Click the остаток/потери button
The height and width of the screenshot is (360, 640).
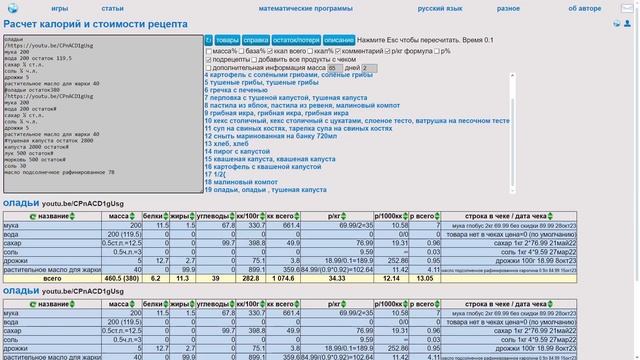click(x=296, y=40)
